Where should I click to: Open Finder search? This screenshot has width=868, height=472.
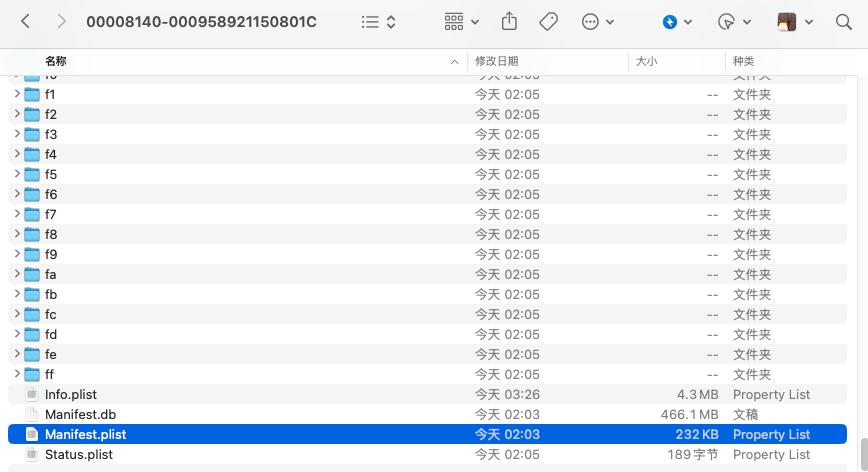[x=843, y=22]
